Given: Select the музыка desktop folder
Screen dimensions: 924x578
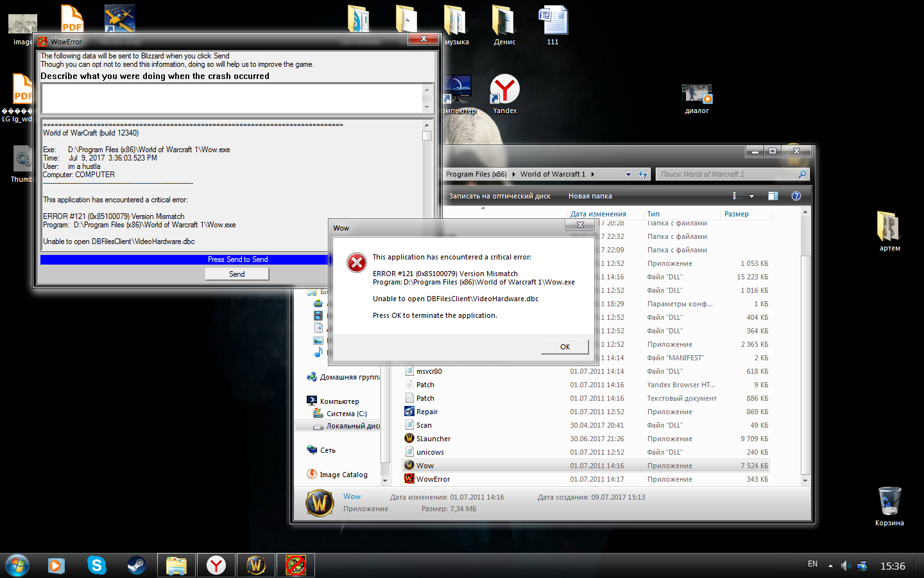Looking at the screenshot, I should click(x=456, y=26).
